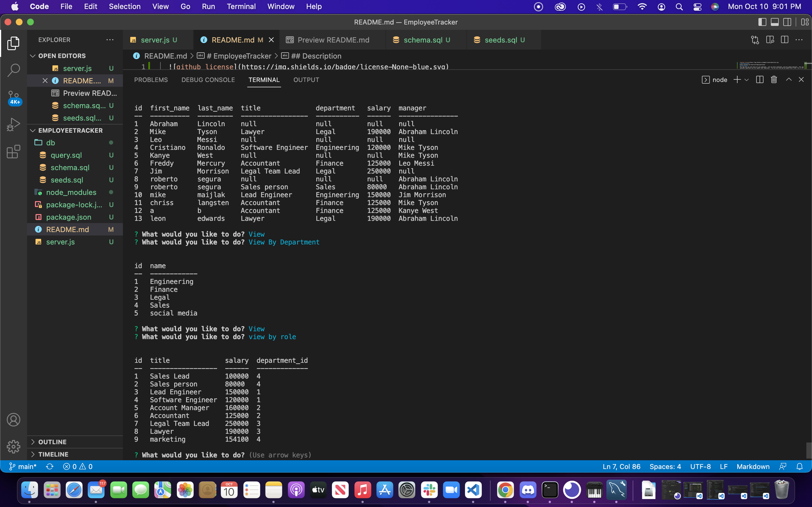Toggle the panel visibility
The height and width of the screenshot is (507, 812).
point(775,22)
